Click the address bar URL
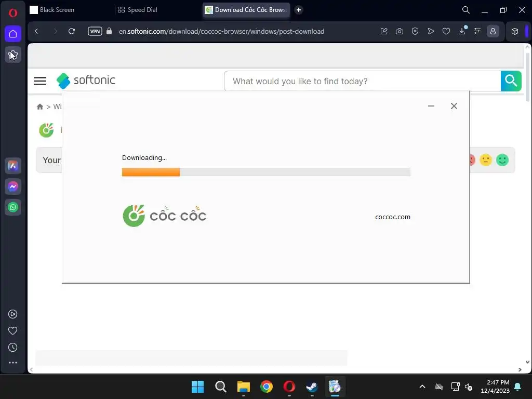 (x=221, y=31)
